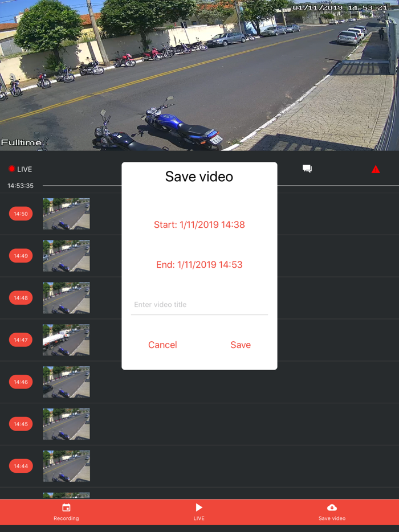The image size is (399, 532).
Task: Open the thumbnail beside 14:48
Action: click(x=66, y=298)
